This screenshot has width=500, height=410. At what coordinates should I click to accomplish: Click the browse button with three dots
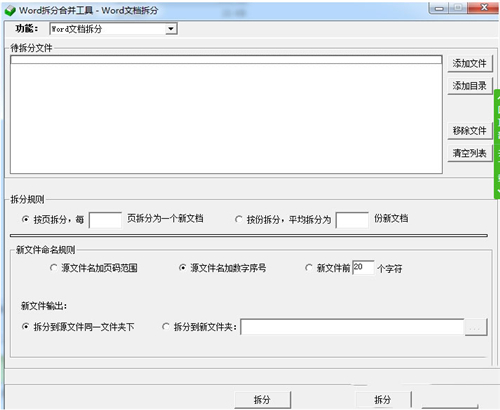point(475,327)
